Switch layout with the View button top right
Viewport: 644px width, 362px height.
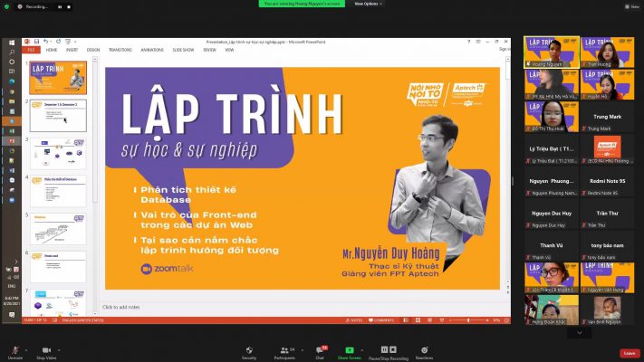633,5
